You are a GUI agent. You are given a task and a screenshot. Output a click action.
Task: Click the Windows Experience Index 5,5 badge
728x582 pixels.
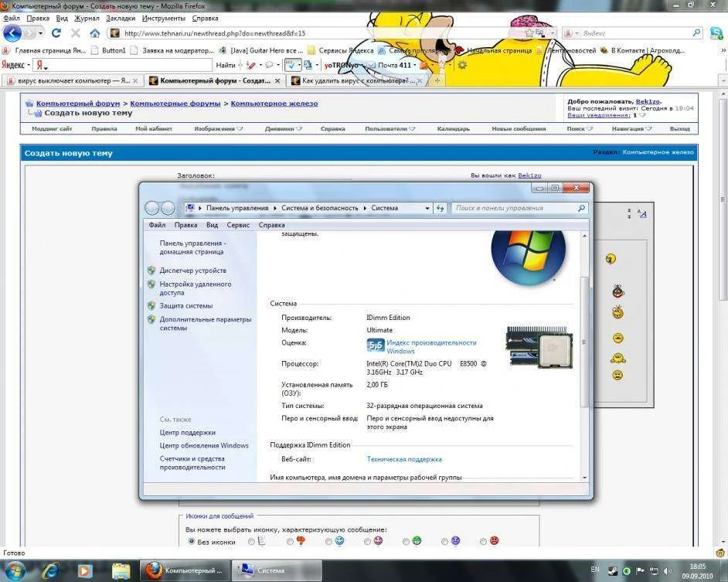point(376,345)
